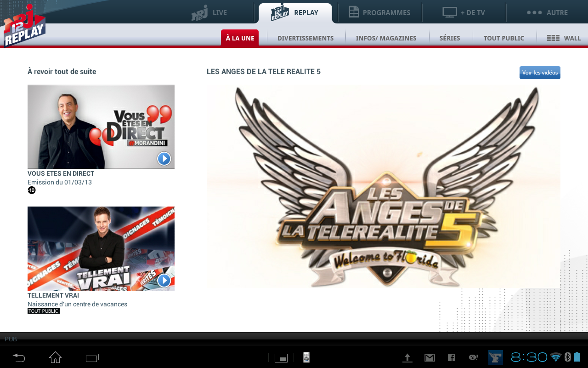This screenshot has height=368, width=588.
Task: Tap the Android back button
Action: (x=19, y=357)
